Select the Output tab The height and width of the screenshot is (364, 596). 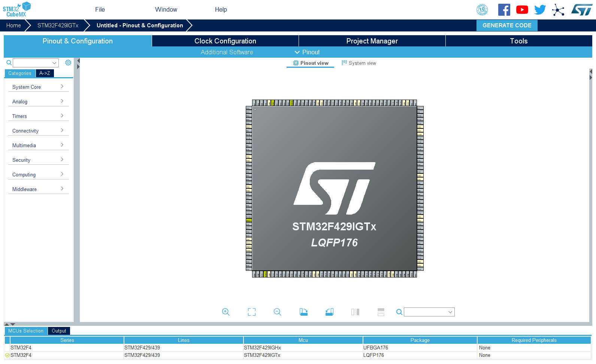59,331
